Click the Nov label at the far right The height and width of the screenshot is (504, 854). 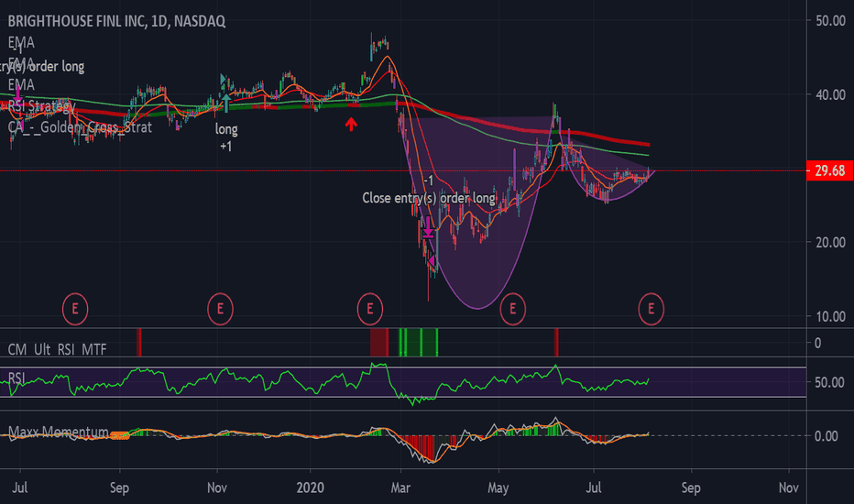point(788,488)
